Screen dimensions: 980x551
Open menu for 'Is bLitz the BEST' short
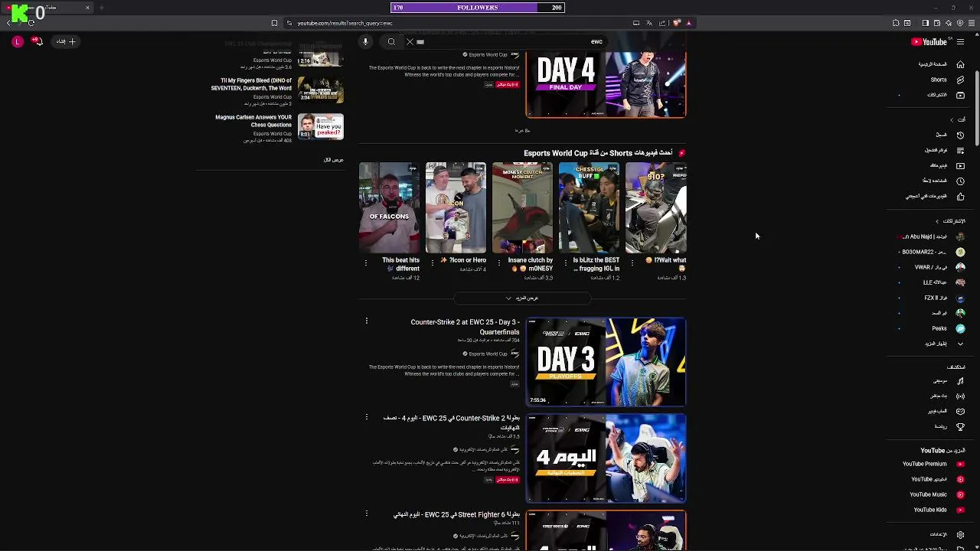pos(565,263)
